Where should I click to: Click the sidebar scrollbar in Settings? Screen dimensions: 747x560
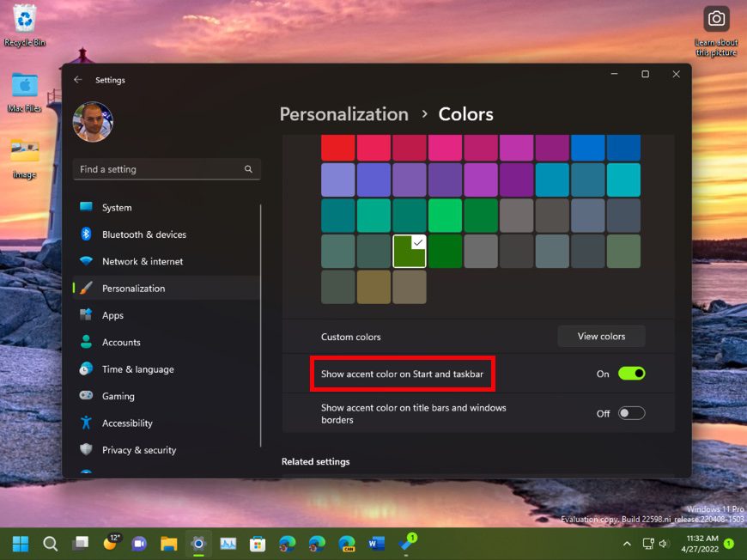261,326
